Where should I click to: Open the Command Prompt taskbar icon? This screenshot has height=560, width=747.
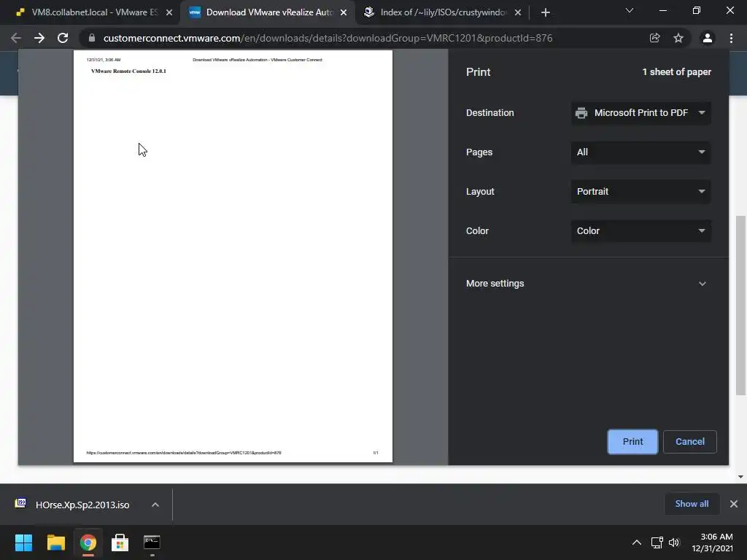click(x=152, y=542)
